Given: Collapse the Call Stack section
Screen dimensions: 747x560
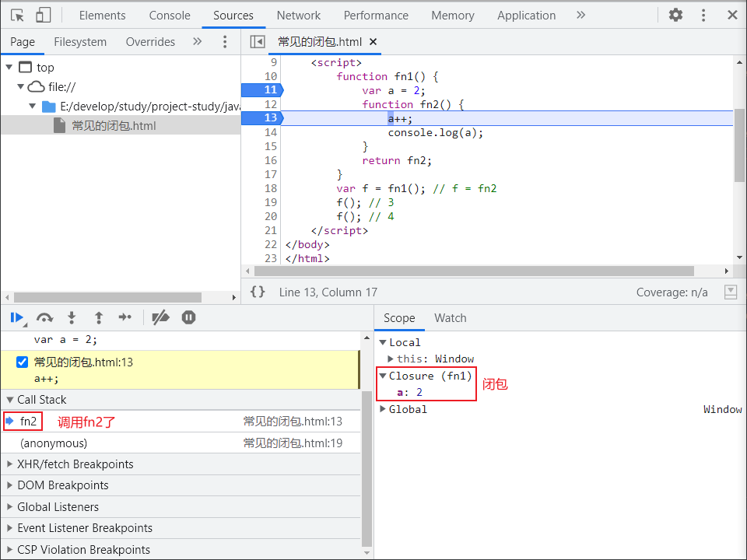Looking at the screenshot, I should pos(42,400).
